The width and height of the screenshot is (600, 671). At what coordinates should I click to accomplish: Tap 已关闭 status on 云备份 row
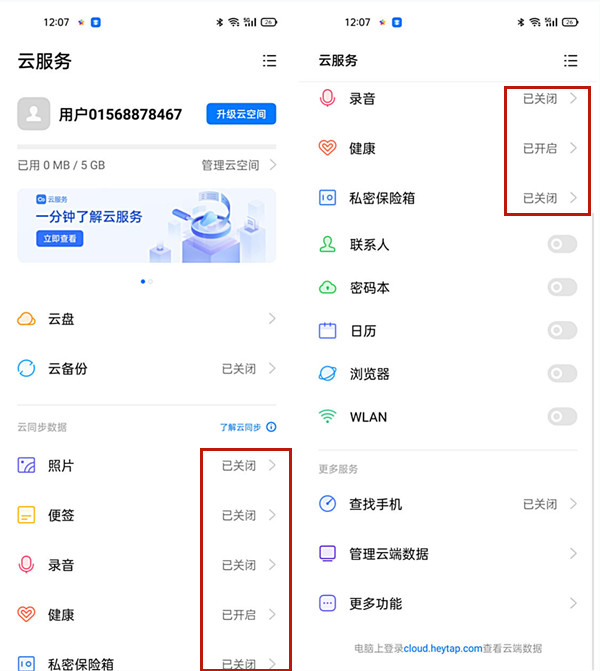[238, 368]
